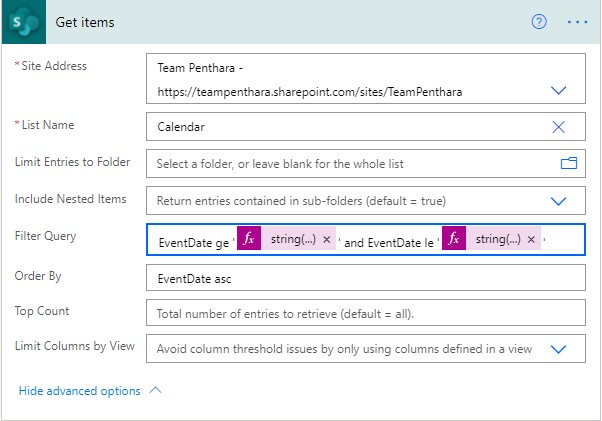Screen dimensions: 602x421
Task: Select the Get items action title
Action: [x=86, y=22]
